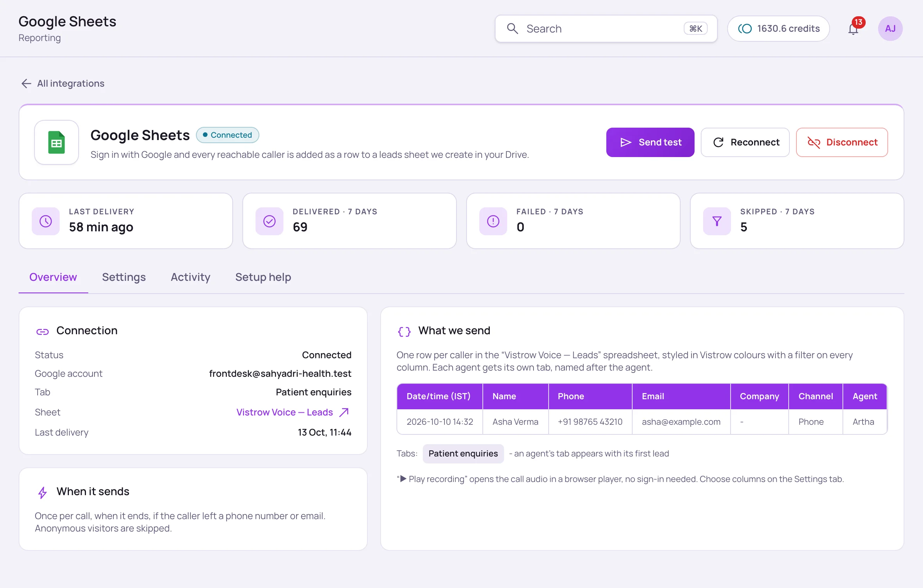Click the link icon beside Connection heading

pyautogui.click(x=43, y=332)
